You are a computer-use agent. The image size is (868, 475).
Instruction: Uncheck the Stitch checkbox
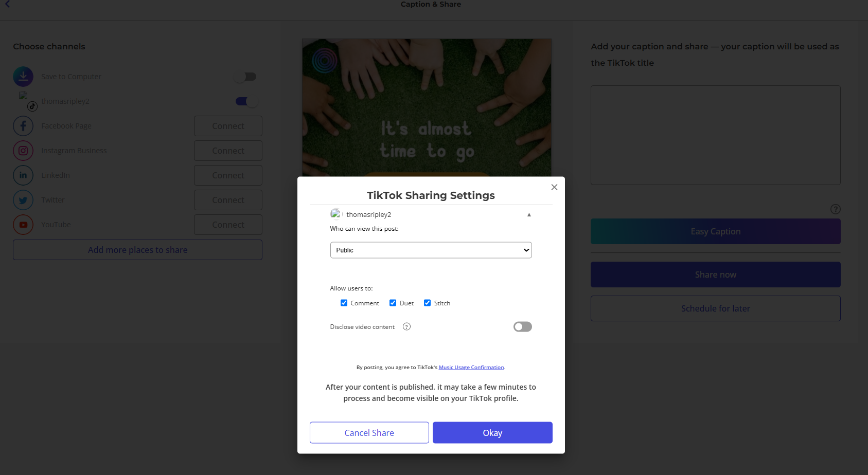coord(427,303)
